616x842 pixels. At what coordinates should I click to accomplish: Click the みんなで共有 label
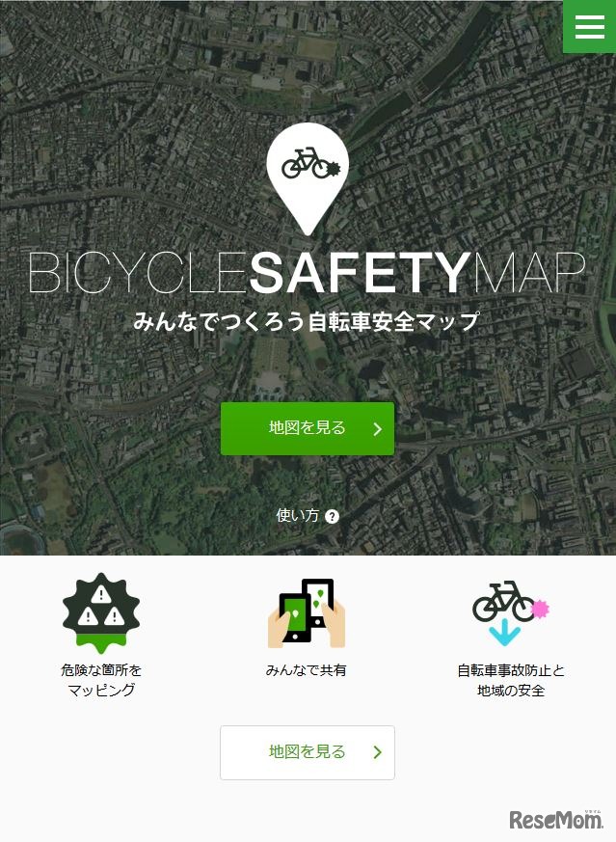coord(307,670)
